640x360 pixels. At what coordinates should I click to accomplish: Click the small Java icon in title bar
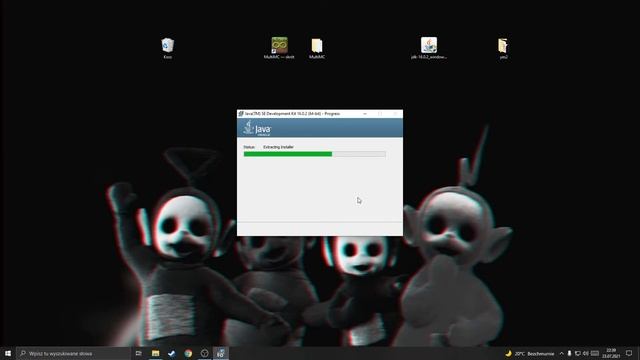[x=241, y=113]
